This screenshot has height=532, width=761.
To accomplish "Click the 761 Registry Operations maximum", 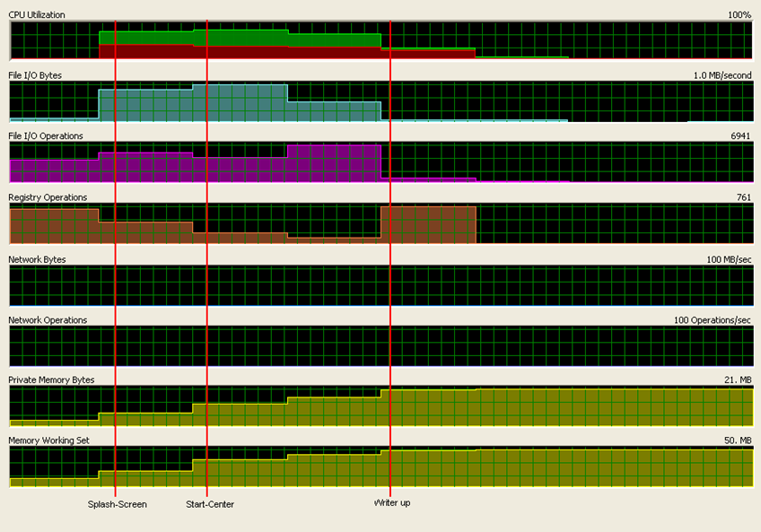I will point(742,197).
